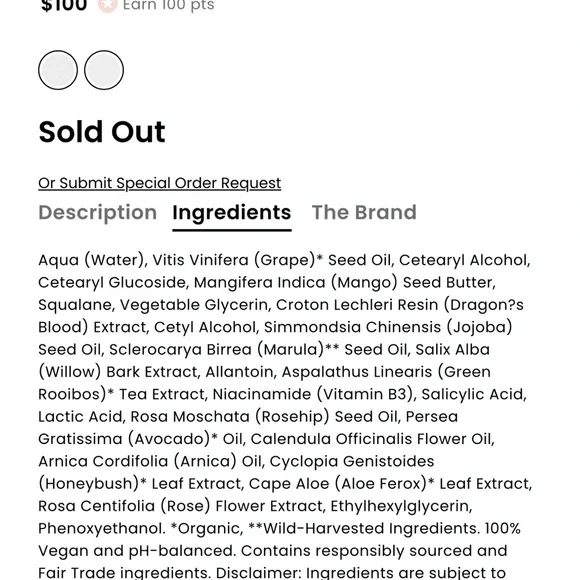Switch to the Ingredients tab
The height and width of the screenshot is (580, 580).
[x=232, y=213]
